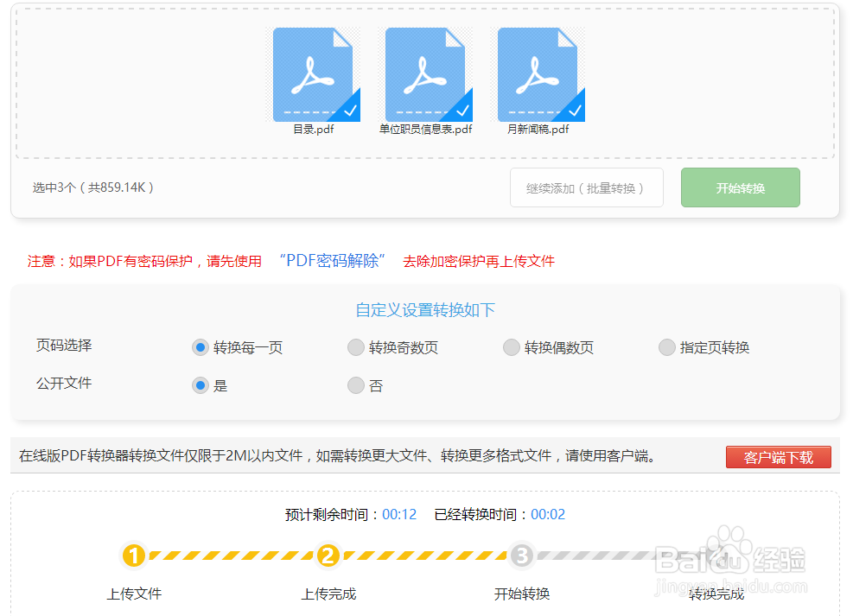Click the green 开始转换 button
Viewport: 853px width, 616px height.
tap(740, 187)
